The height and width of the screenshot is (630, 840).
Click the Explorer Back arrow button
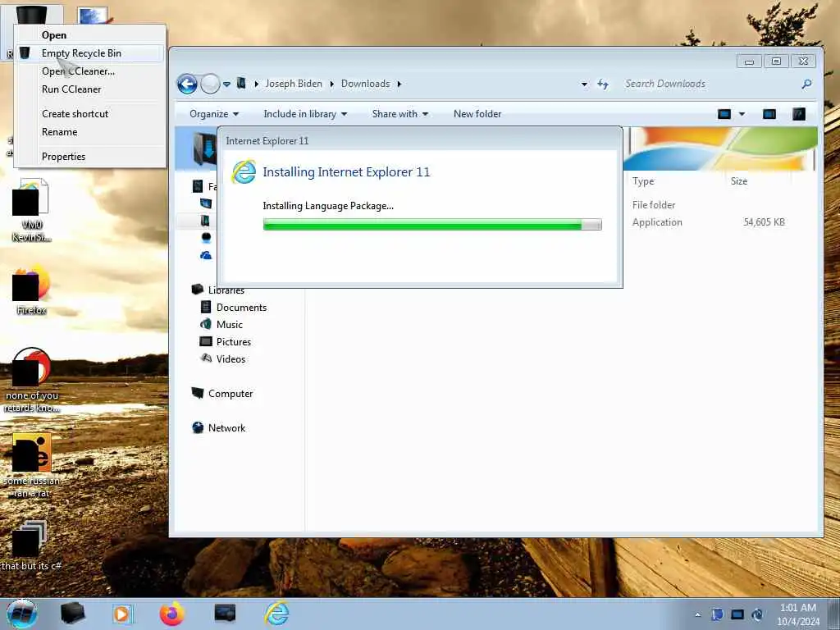188,84
